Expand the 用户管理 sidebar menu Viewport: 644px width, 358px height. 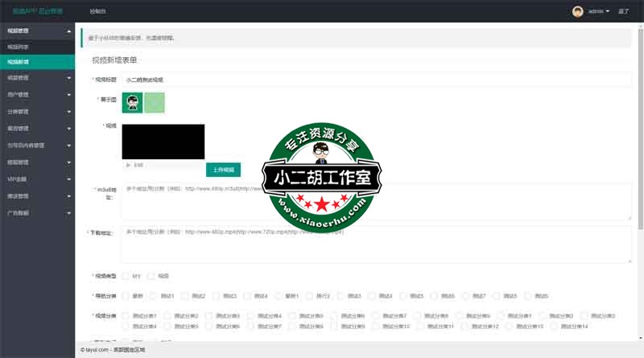point(36,95)
